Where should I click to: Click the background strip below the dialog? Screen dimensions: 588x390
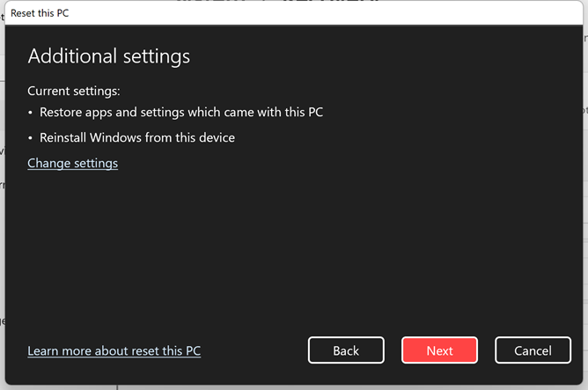(294, 387)
